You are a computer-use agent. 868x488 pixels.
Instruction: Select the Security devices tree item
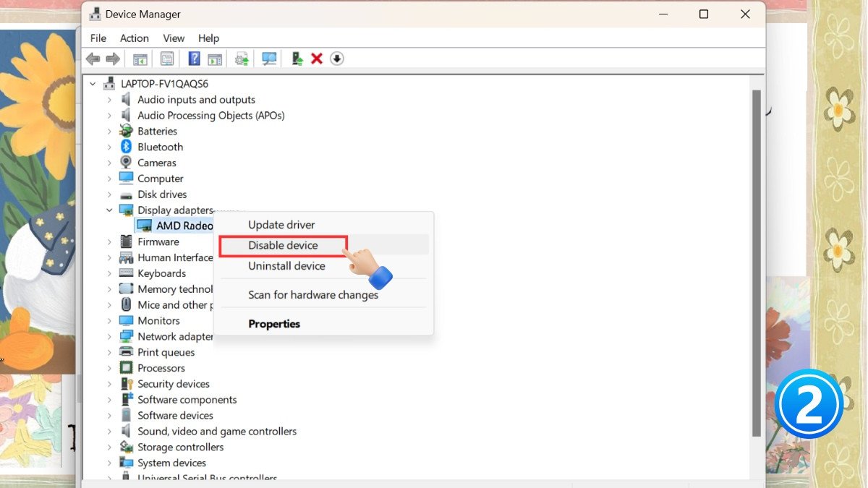click(x=174, y=384)
